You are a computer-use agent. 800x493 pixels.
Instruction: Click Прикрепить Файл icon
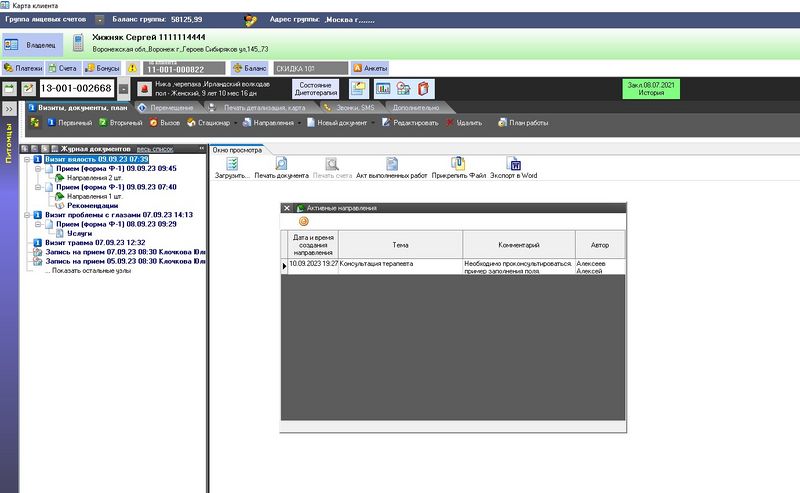[x=458, y=164]
